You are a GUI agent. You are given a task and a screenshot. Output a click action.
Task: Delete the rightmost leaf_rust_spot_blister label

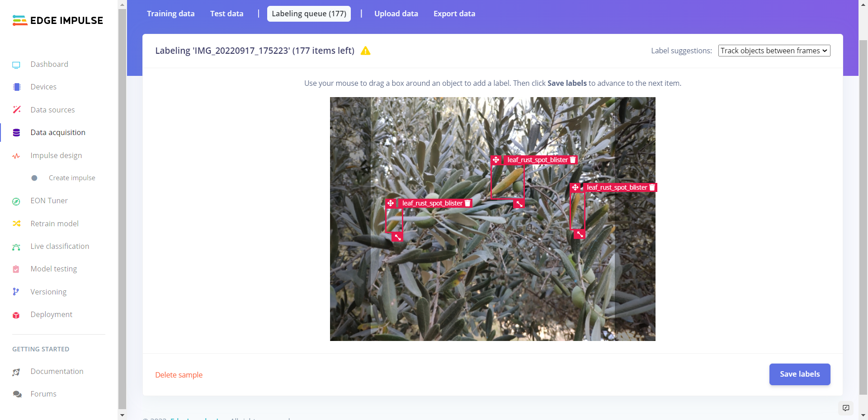coord(652,187)
